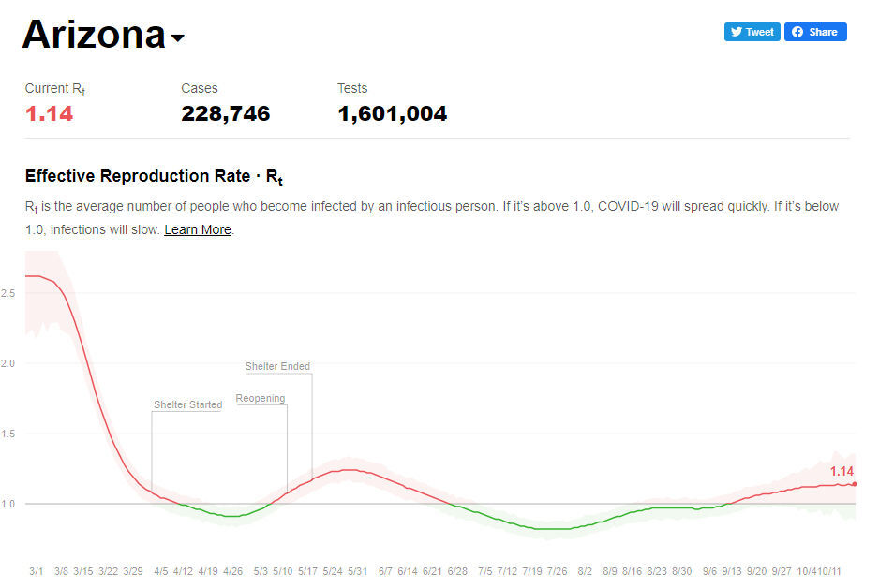Click the Facebook Share button

click(x=815, y=32)
